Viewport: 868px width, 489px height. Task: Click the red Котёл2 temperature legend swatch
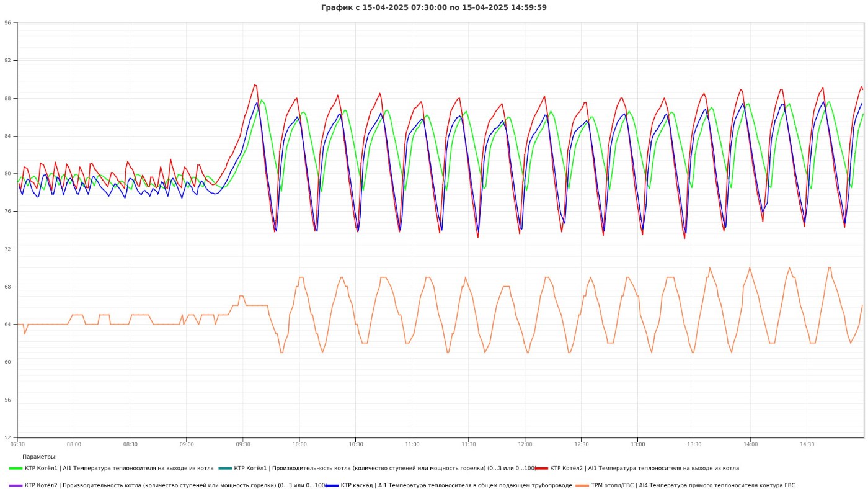tap(541, 468)
